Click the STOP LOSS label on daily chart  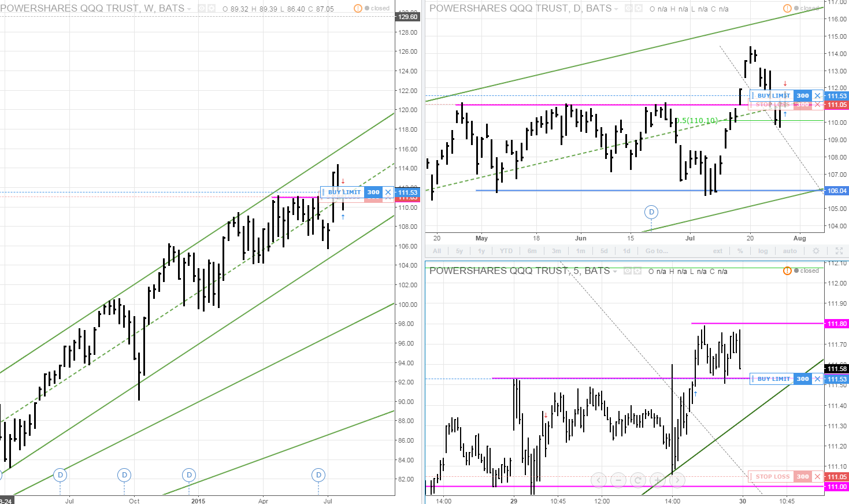point(773,105)
